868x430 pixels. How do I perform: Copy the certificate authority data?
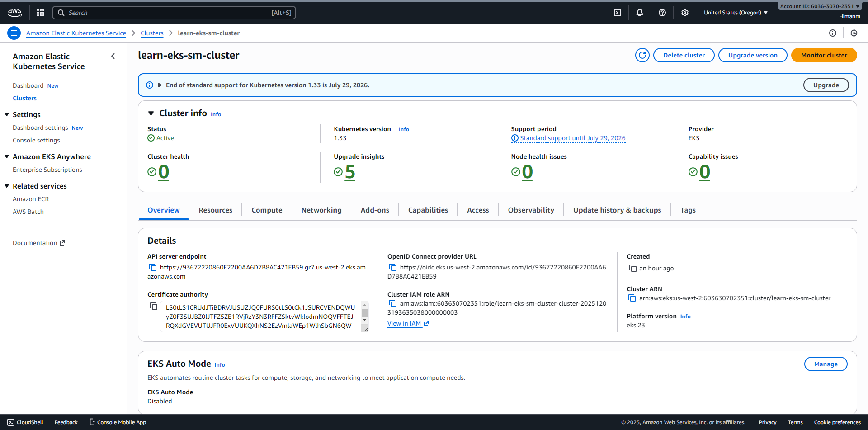[x=154, y=307]
